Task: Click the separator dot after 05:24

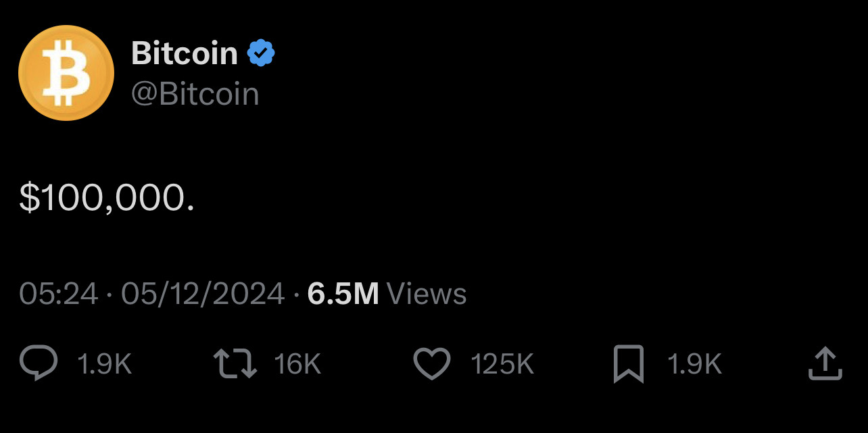Action: pos(110,295)
